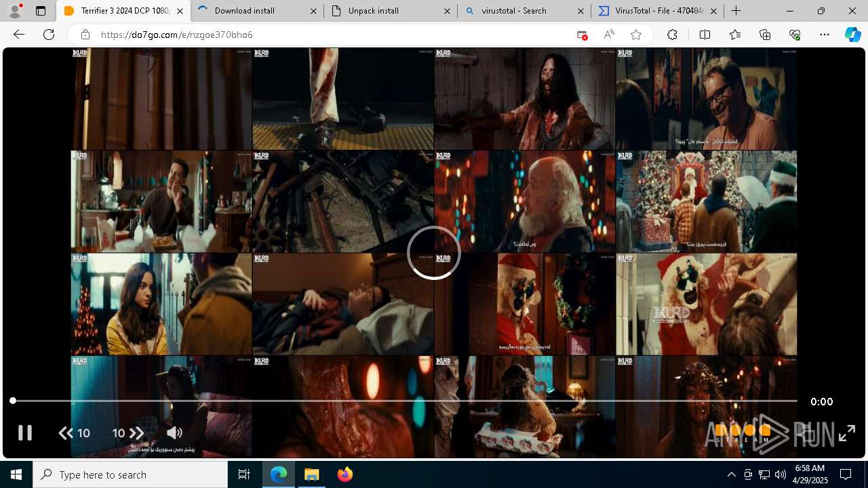Close the Terrifier 3 tab

tap(180, 11)
